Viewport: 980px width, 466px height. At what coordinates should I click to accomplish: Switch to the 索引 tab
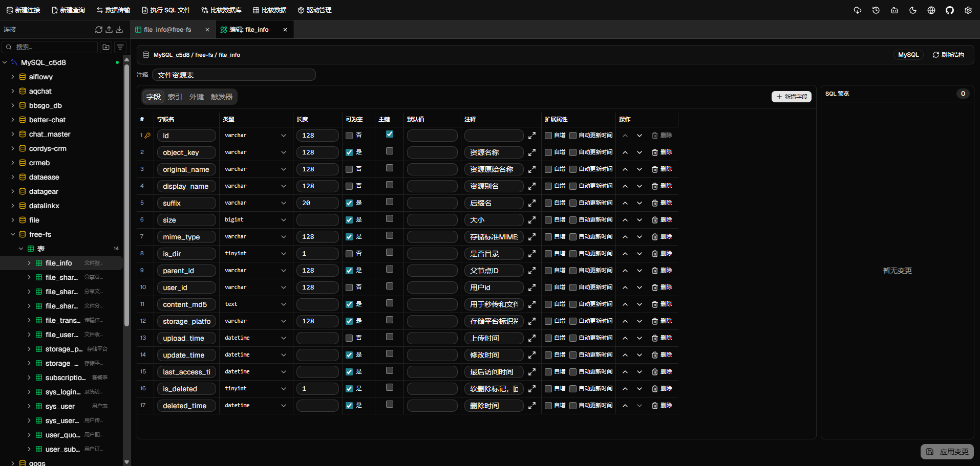(x=175, y=97)
